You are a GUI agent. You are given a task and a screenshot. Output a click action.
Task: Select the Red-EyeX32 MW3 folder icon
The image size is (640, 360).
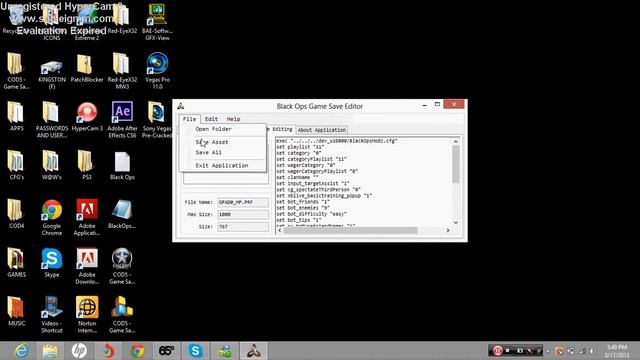[x=122, y=71]
